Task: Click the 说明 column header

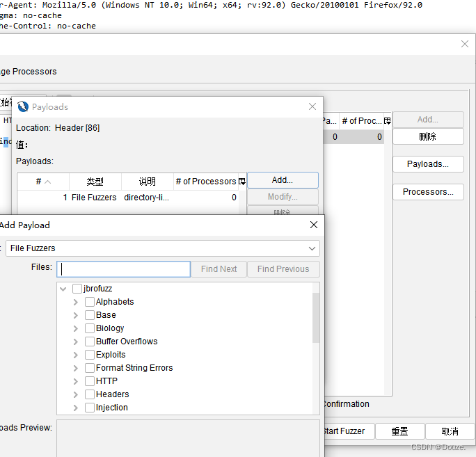Action: click(148, 182)
